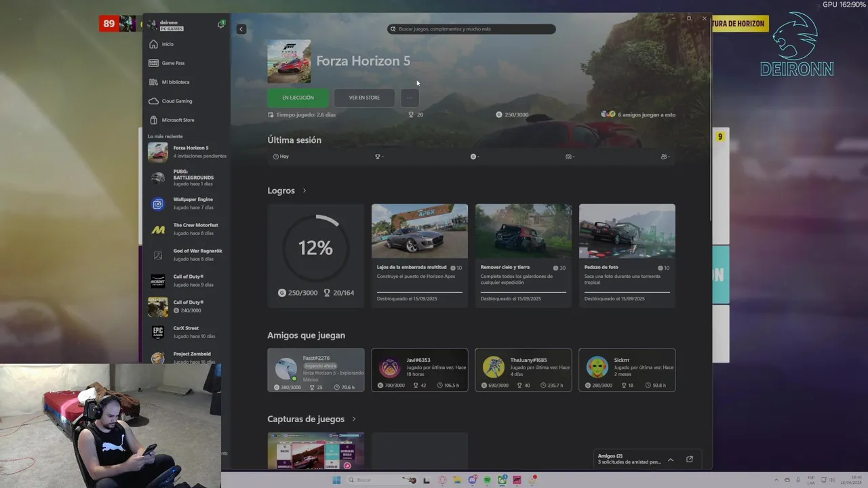Screen dimensions: 868x488
Task: Select PUBG: BATTLEGROUNDS in recent list
Action: (187, 178)
